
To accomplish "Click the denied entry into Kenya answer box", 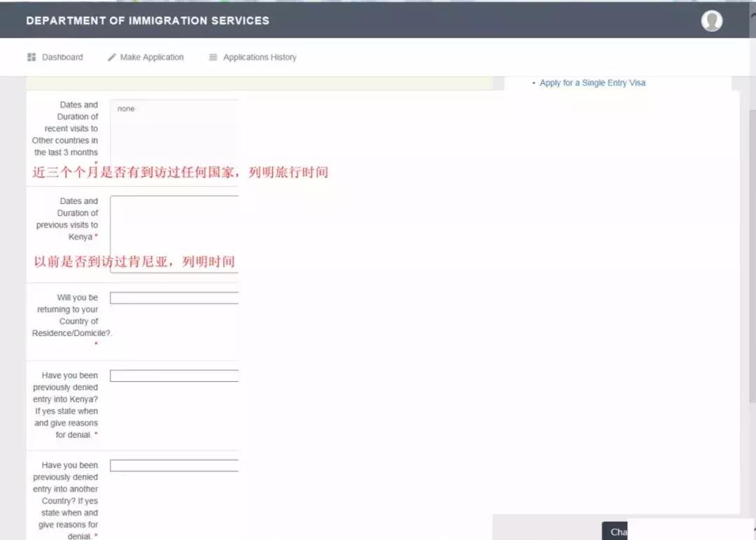I will [x=174, y=375].
